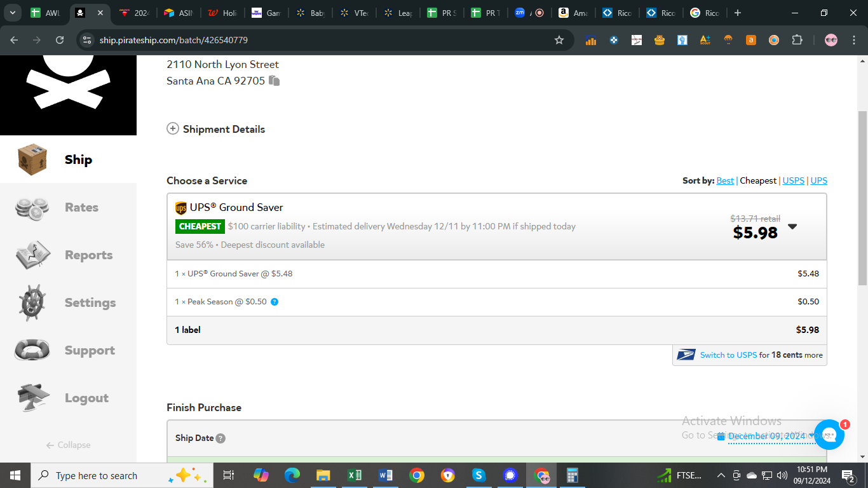Open the Extensions puzzle menu
The width and height of the screenshot is (868, 488).
797,40
